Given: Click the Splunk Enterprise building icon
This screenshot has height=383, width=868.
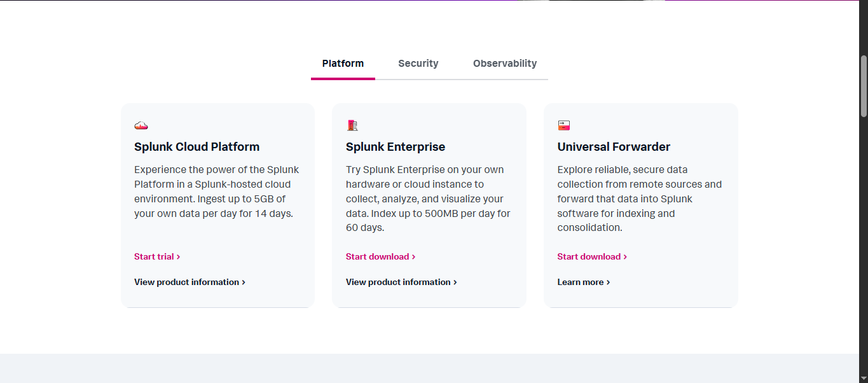Looking at the screenshot, I should [x=352, y=125].
